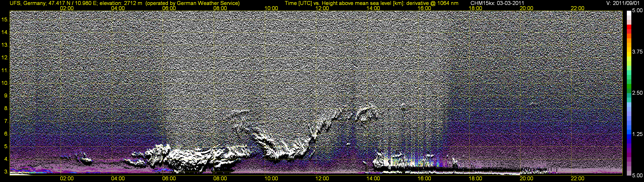Screen dimensions: 644x182
Task: Click the top time axis label 10:00
Action: click(271, 8)
